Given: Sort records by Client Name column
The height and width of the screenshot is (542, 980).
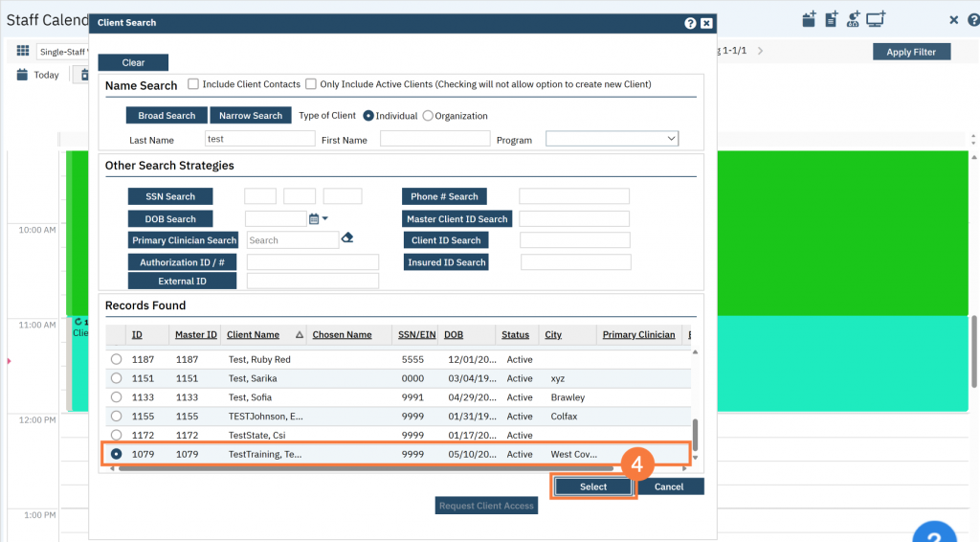Looking at the screenshot, I should tap(254, 335).
